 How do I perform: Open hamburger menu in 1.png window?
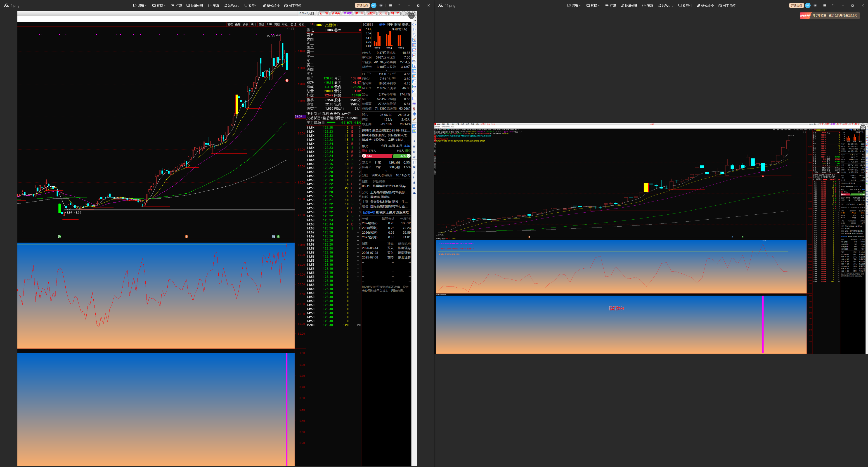point(390,5)
